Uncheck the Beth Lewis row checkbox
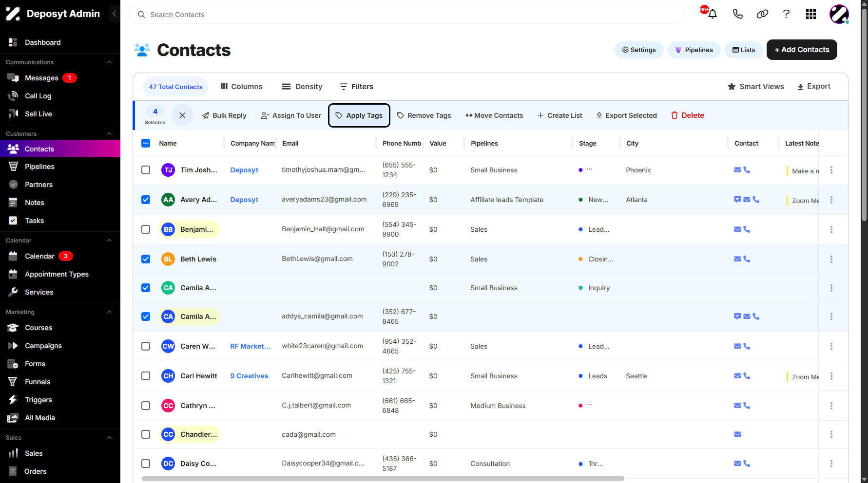This screenshot has width=868, height=483. click(x=146, y=259)
